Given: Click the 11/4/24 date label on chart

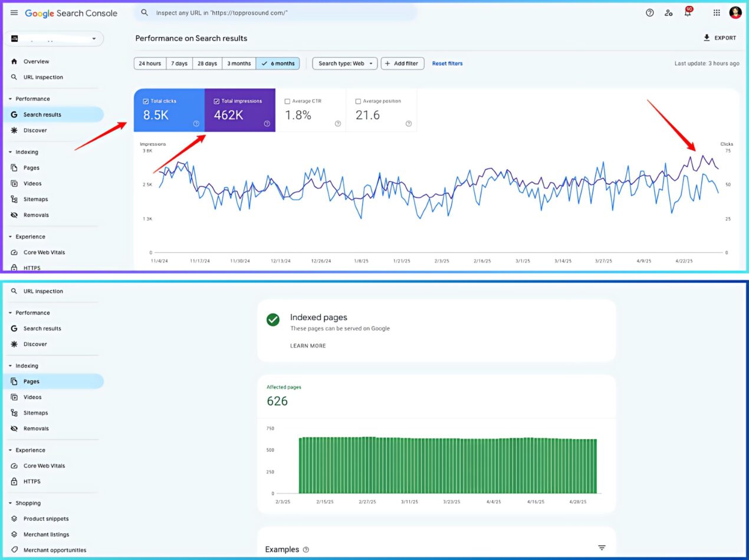Looking at the screenshot, I should 159,261.
